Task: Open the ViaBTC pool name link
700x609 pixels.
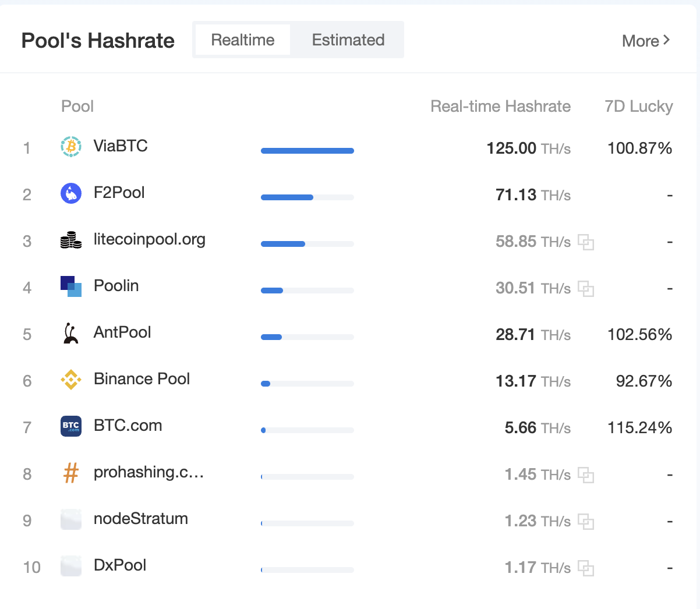Action: [x=121, y=146]
